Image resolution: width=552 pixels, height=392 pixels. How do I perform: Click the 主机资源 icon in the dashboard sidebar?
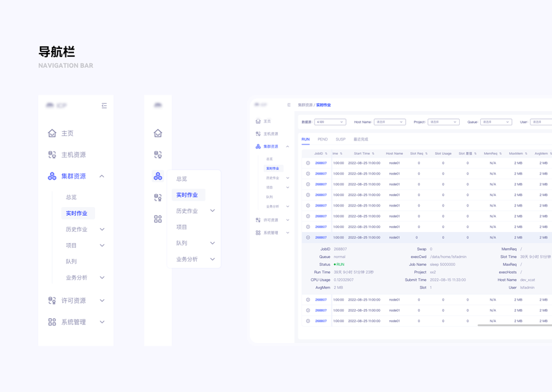click(x=258, y=134)
